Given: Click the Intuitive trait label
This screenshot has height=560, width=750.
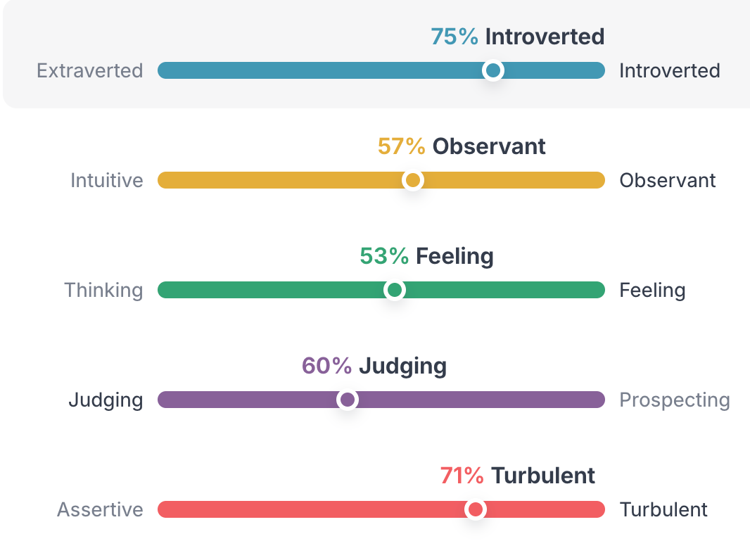Looking at the screenshot, I should tap(107, 180).
